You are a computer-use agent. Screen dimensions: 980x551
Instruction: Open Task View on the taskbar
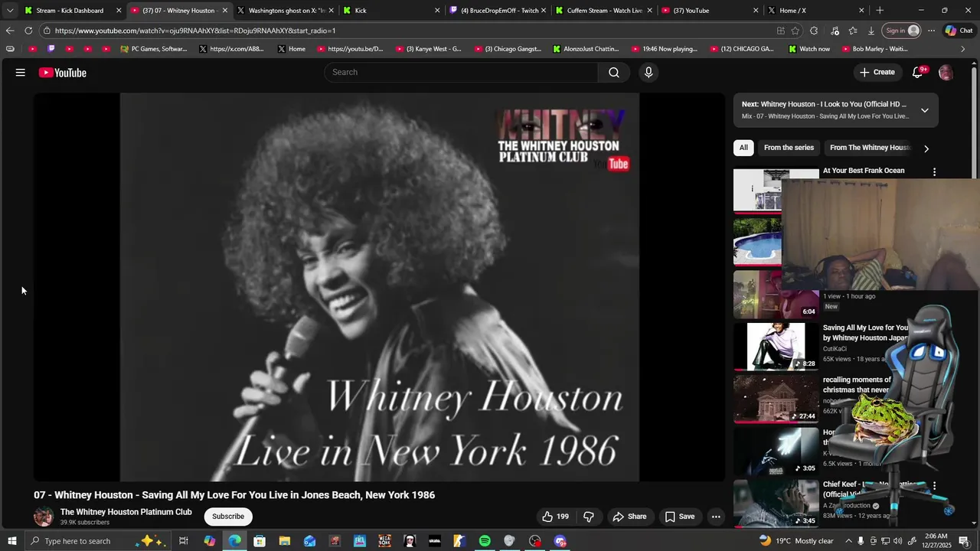[184, 541]
